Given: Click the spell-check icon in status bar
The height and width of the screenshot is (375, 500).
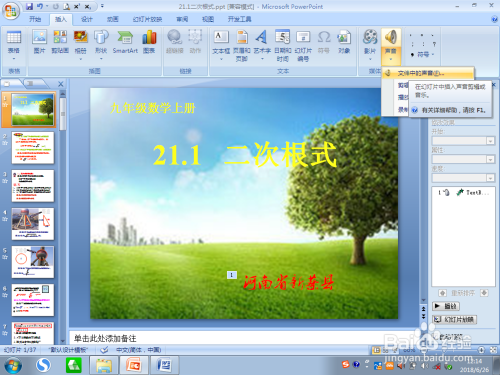Looking at the screenshot, I should pos(104,350).
